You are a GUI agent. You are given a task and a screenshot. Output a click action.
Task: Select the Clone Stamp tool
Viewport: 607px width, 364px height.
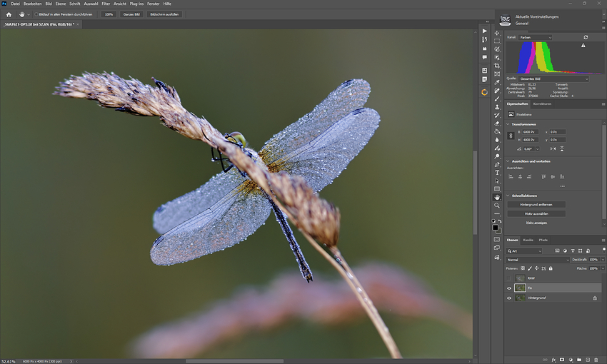pyautogui.click(x=497, y=107)
